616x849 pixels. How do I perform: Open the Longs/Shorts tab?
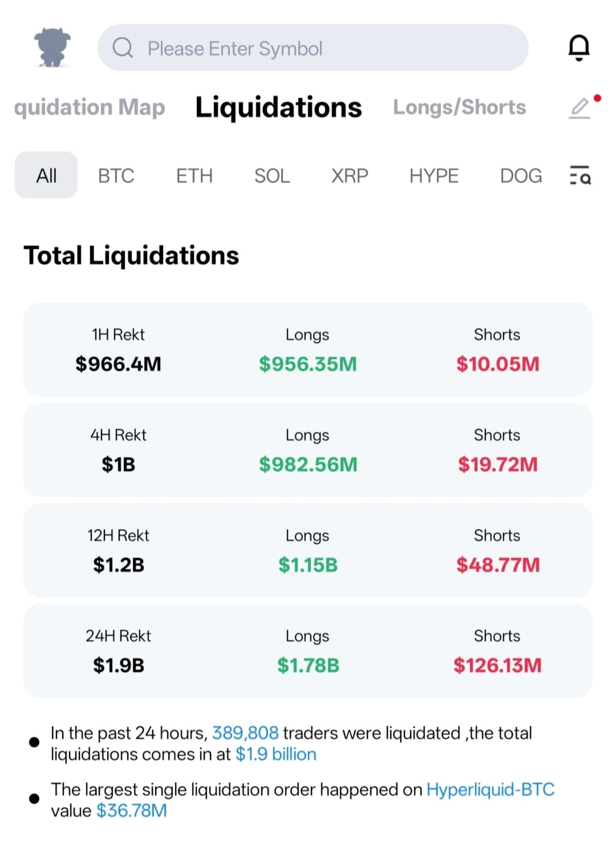point(459,107)
